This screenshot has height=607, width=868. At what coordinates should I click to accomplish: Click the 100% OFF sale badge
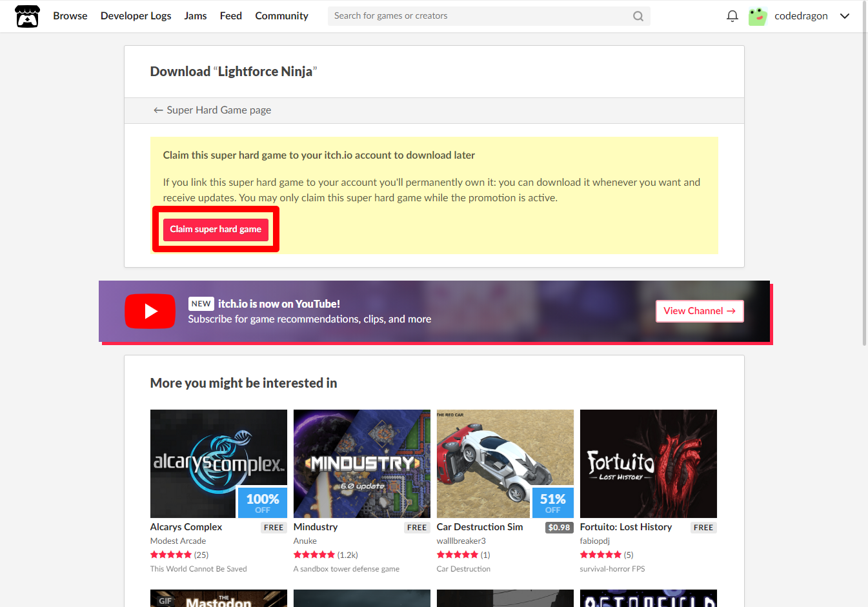coord(263,503)
